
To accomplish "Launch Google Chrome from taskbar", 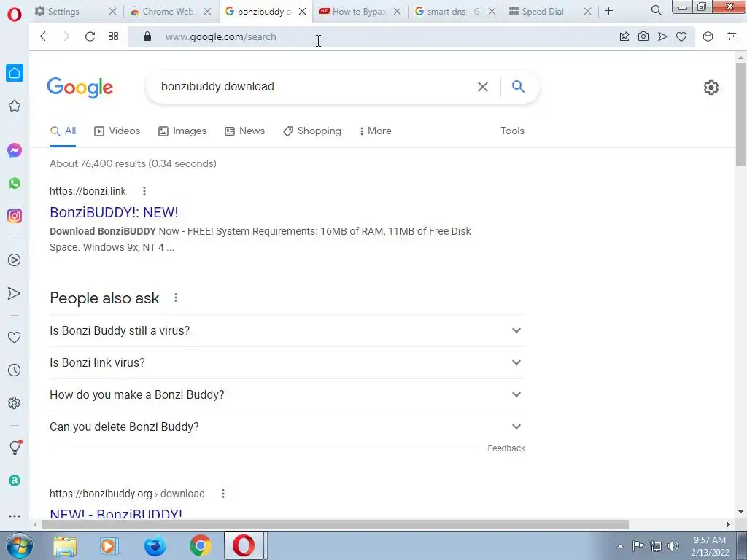I will point(201,546).
